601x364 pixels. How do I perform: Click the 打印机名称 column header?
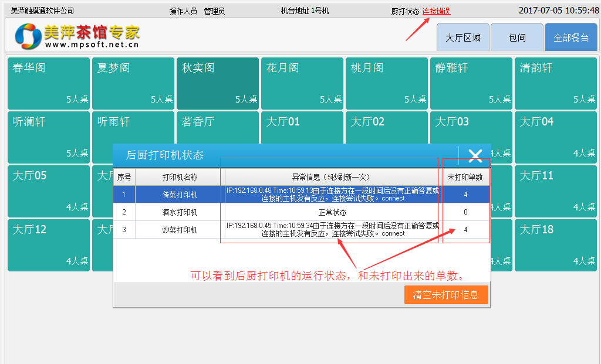pyautogui.click(x=180, y=177)
